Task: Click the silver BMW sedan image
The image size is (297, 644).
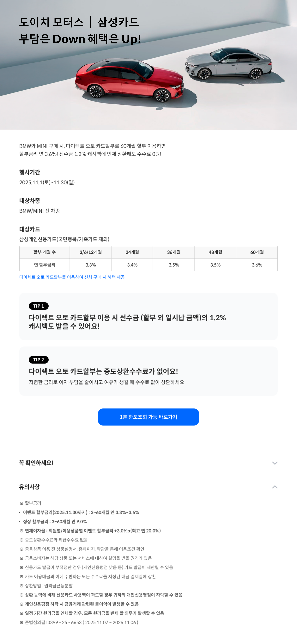Action: (229, 64)
